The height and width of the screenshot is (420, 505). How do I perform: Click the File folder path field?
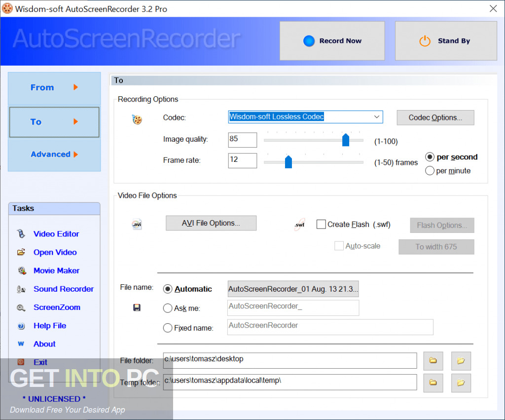point(290,360)
